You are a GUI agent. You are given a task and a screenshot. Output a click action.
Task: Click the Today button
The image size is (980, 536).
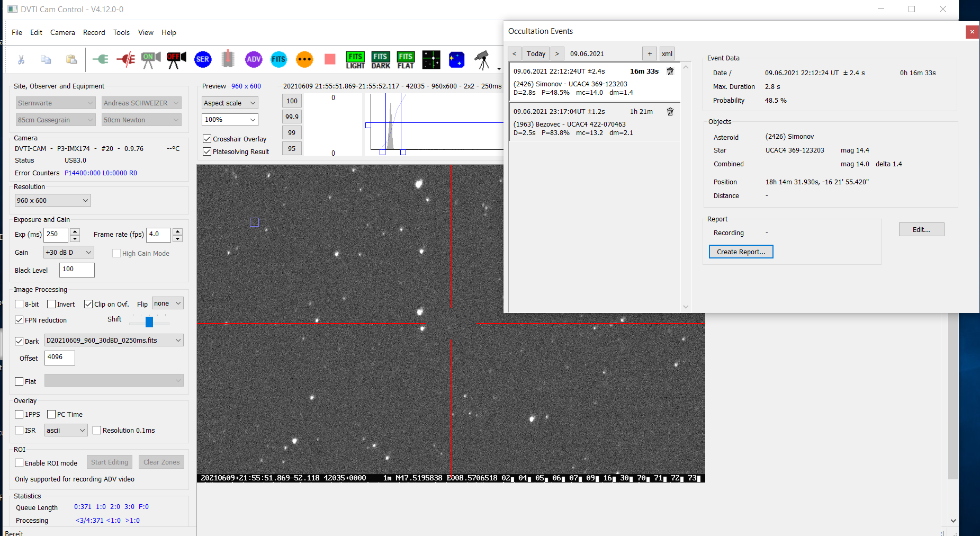coord(536,54)
